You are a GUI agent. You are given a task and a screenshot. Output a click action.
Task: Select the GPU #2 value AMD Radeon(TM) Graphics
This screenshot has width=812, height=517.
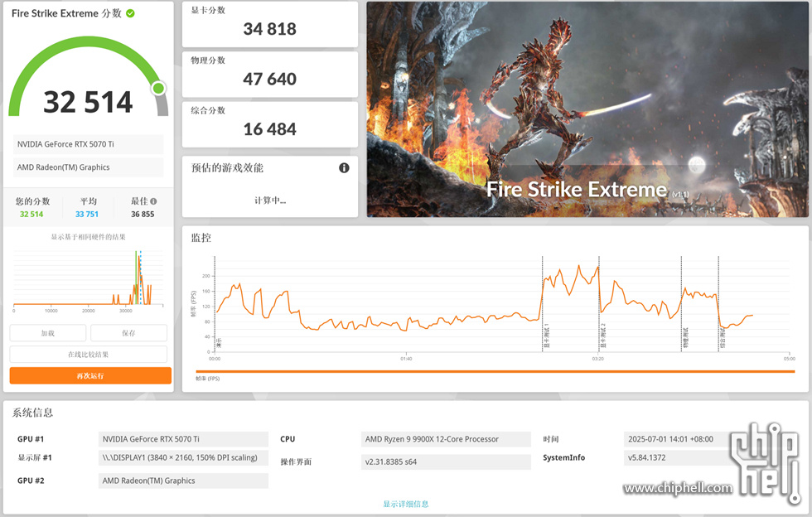tap(183, 481)
